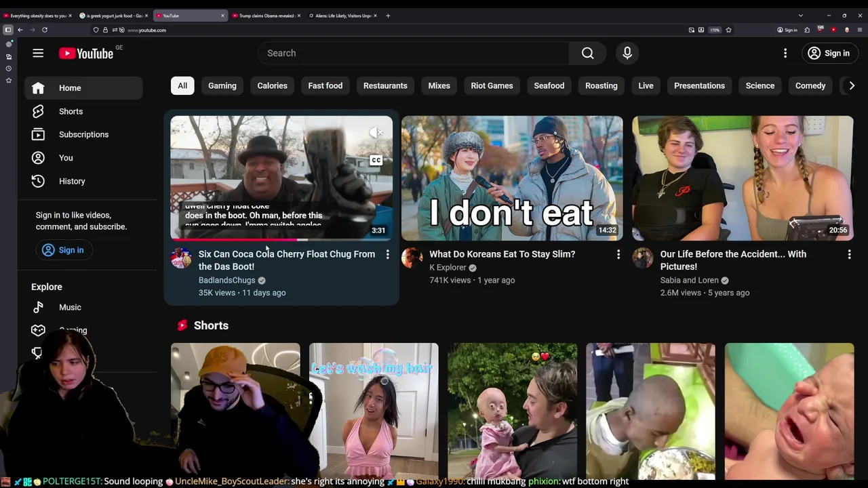Open the YouTube hamburger guide menu
The image size is (868, 488).
click(38, 53)
